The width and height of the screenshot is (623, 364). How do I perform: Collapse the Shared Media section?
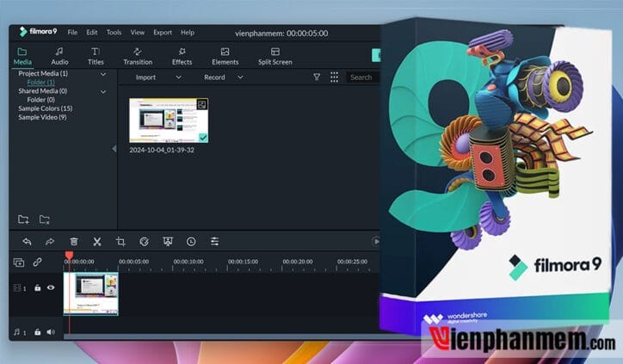pyautogui.click(x=103, y=92)
